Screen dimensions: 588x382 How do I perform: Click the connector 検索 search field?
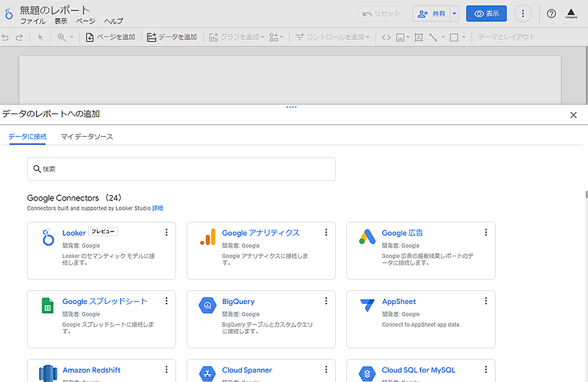[181, 169]
